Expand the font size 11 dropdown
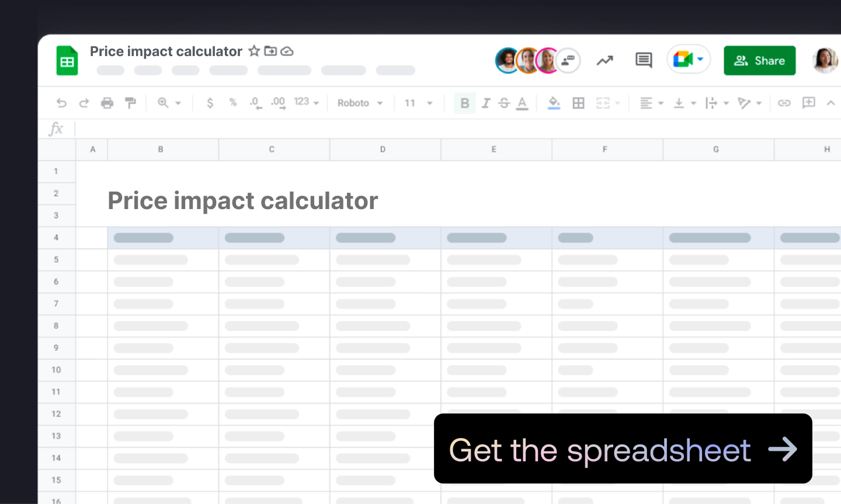Screen dimensions: 841x504 419,103
